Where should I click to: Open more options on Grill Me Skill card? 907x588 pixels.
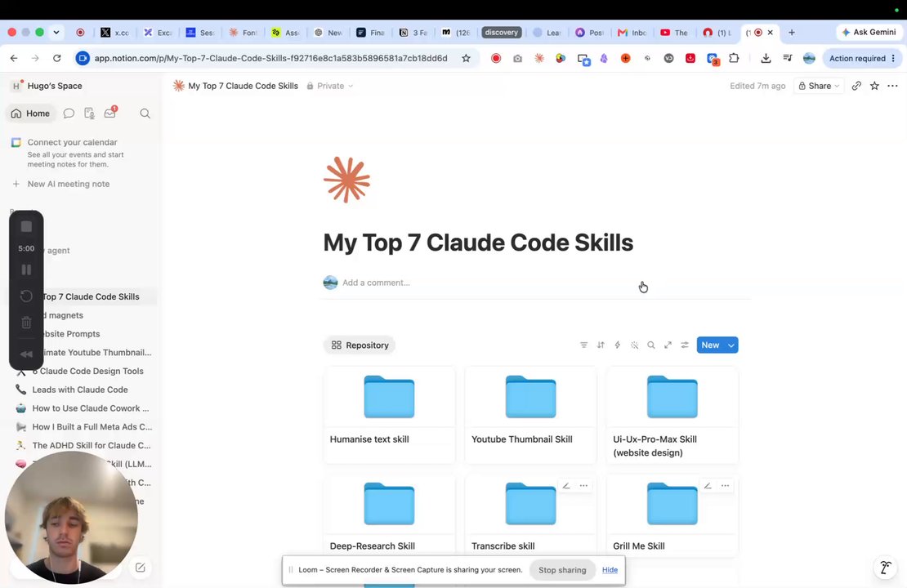click(x=725, y=486)
